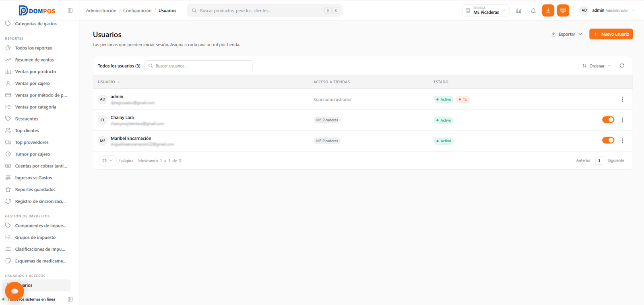Disable Maribel Encarnación's active switch
644x305 pixels.
tap(608, 140)
